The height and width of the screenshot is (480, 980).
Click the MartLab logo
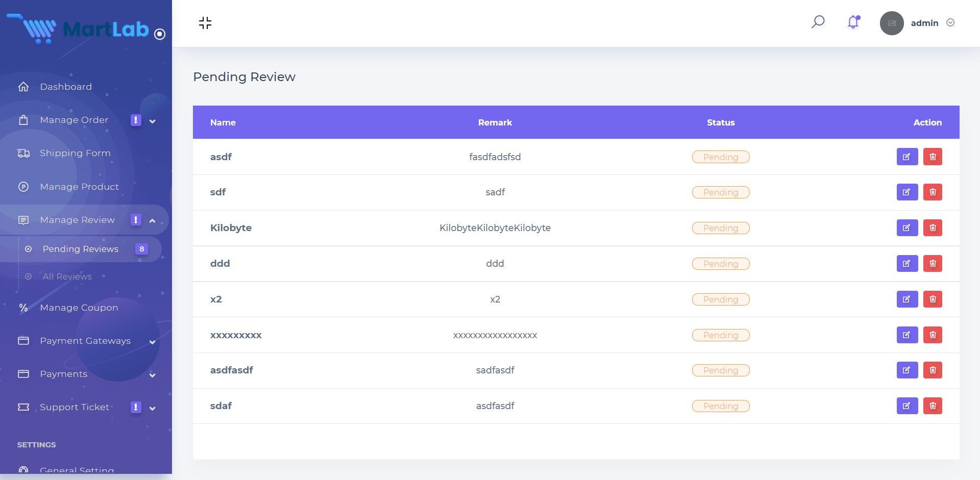click(x=82, y=30)
